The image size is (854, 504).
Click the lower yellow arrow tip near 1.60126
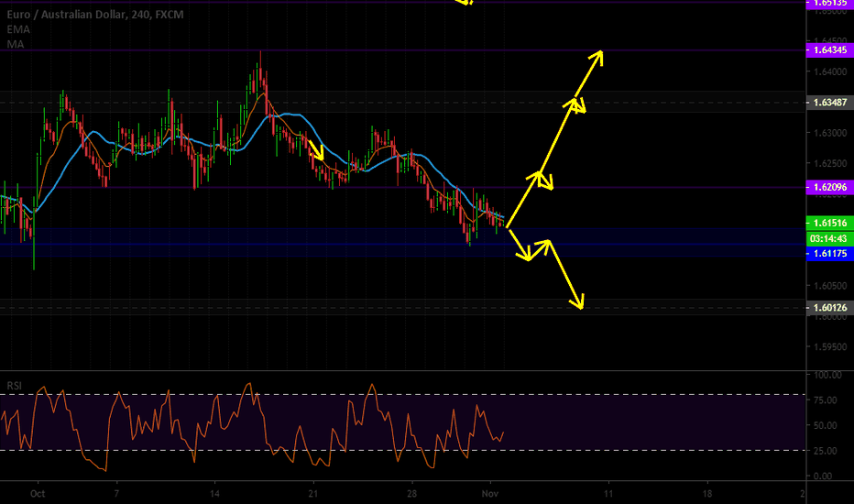tap(579, 303)
